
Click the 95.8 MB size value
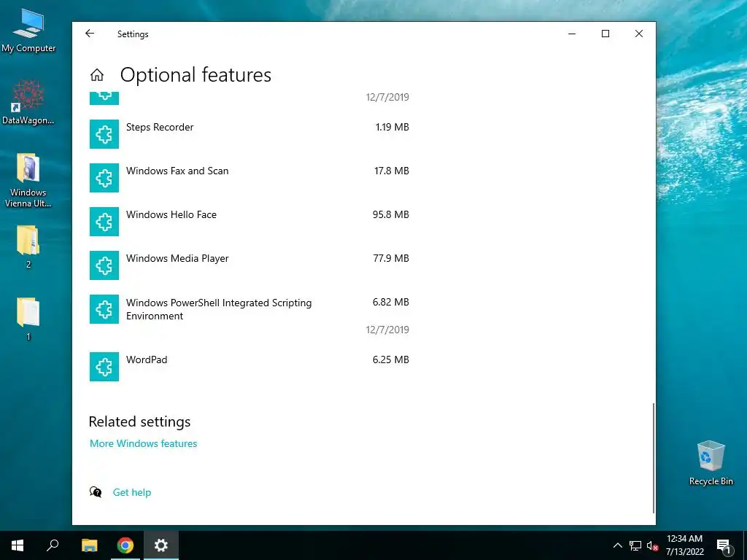[x=391, y=215]
